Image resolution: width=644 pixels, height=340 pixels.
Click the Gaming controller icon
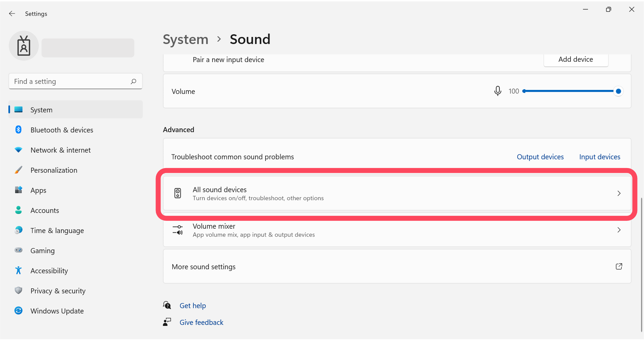click(19, 250)
